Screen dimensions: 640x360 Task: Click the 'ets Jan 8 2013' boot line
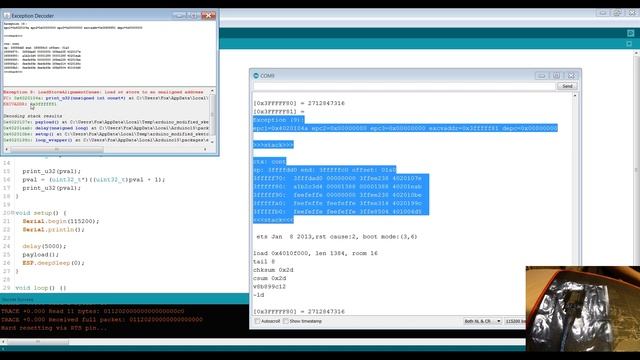337,236
